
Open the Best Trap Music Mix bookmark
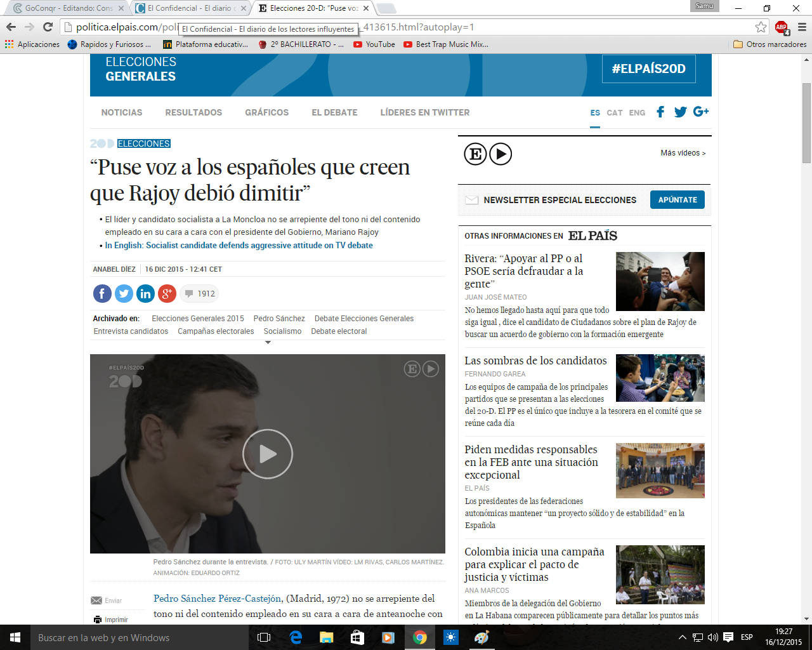[x=446, y=44]
